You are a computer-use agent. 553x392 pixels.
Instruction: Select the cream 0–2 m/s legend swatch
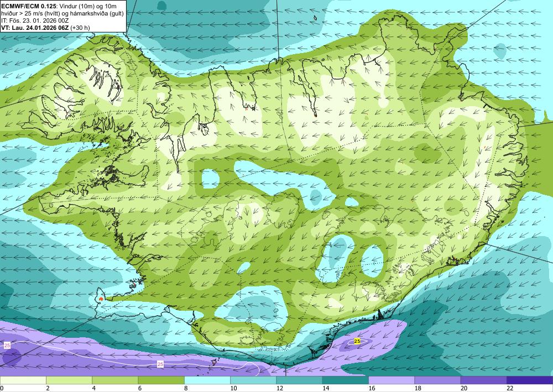point(23,380)
